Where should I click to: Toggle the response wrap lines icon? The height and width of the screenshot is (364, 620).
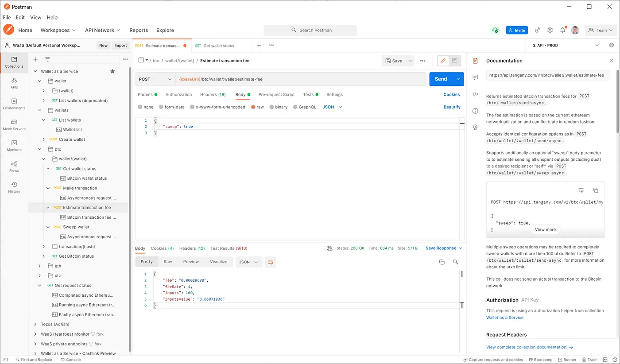pyautogui.click(x=271, y=262)
